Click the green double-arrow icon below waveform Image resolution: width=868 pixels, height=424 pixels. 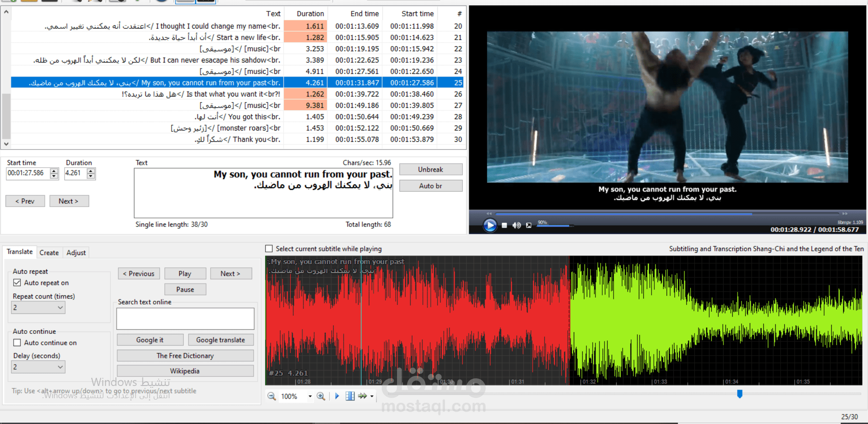(x=363, y=396)
